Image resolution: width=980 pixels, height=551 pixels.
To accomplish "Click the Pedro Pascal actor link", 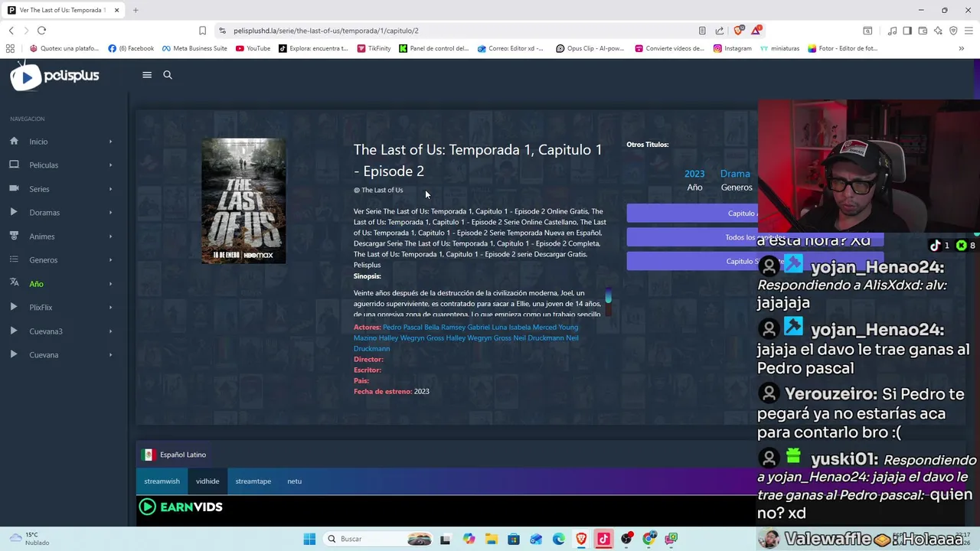I will (x=402, y=328).
